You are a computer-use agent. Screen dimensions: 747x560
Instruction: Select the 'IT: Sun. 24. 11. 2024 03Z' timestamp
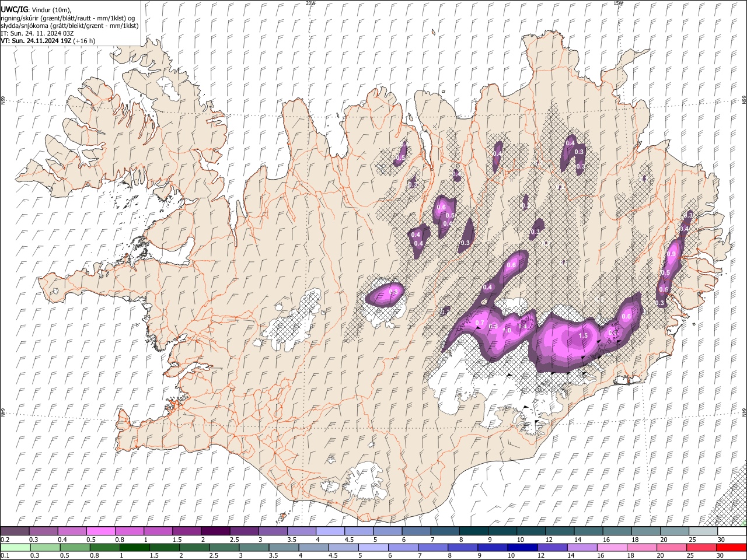[x=37, y=33]
